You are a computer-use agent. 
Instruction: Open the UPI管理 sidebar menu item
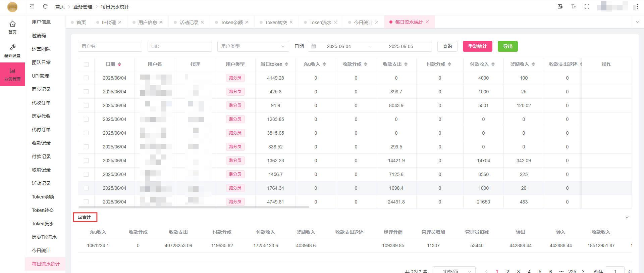[40, 76]
